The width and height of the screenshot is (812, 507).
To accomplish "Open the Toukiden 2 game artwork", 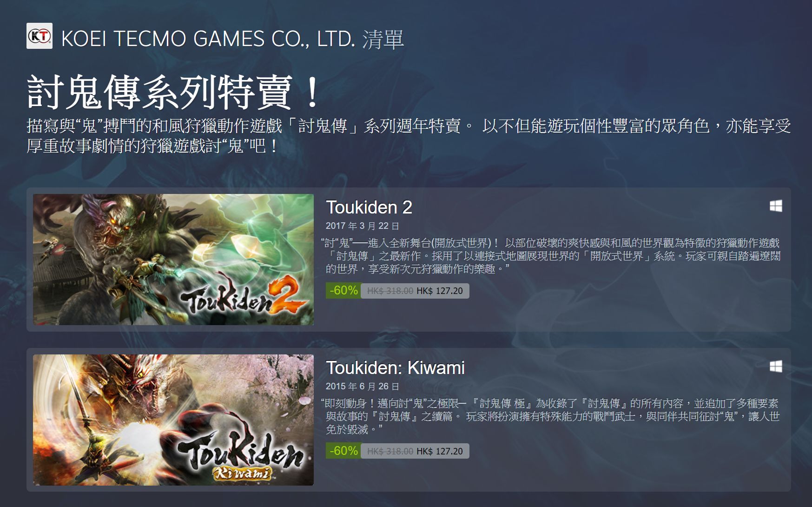I will 173,260.
